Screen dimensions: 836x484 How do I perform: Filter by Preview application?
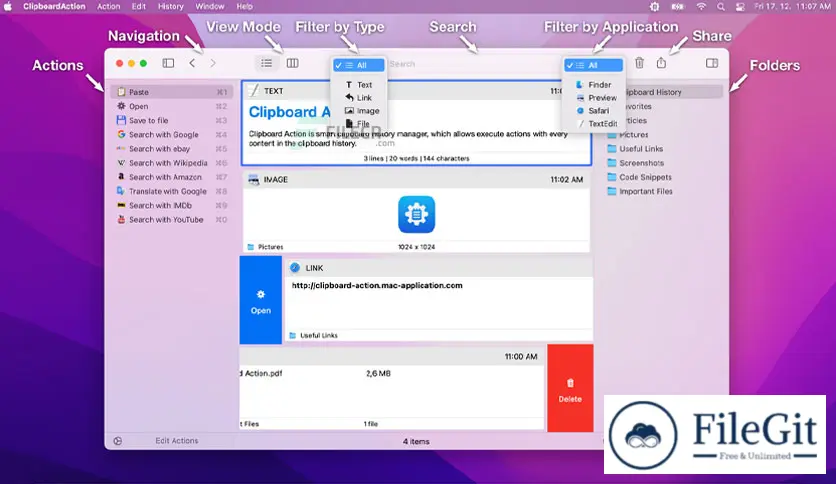(x=593, y=98)
